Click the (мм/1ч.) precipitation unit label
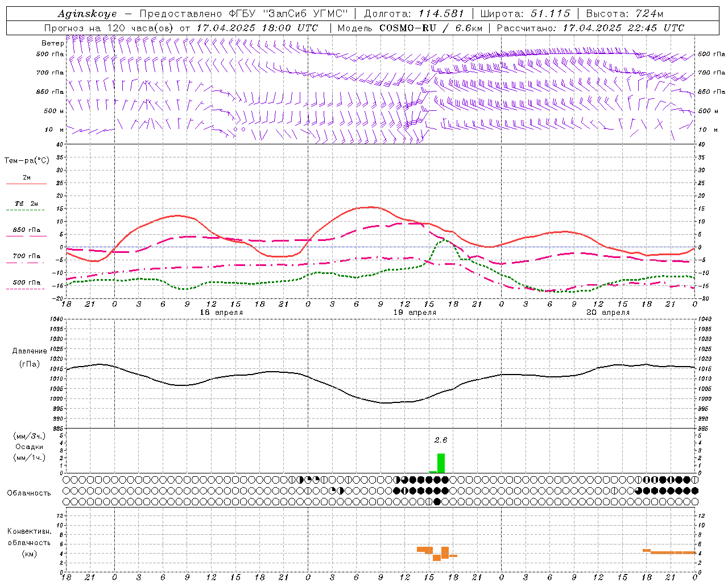This screenshot has height=582, width=728. (x=29, y=458)
